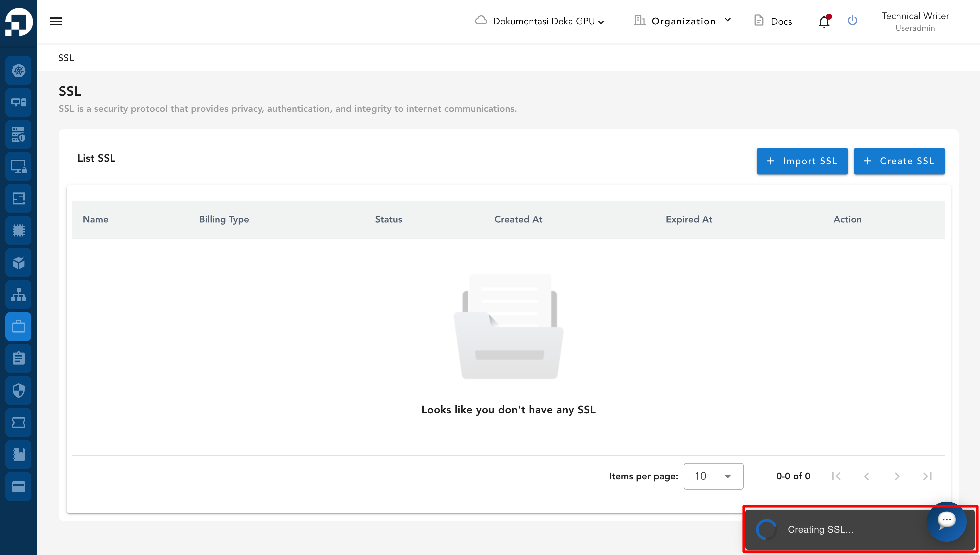
Task: Click the ticket voucher sidebar icon
Action: pyautogui.click(x=18, y=422)
